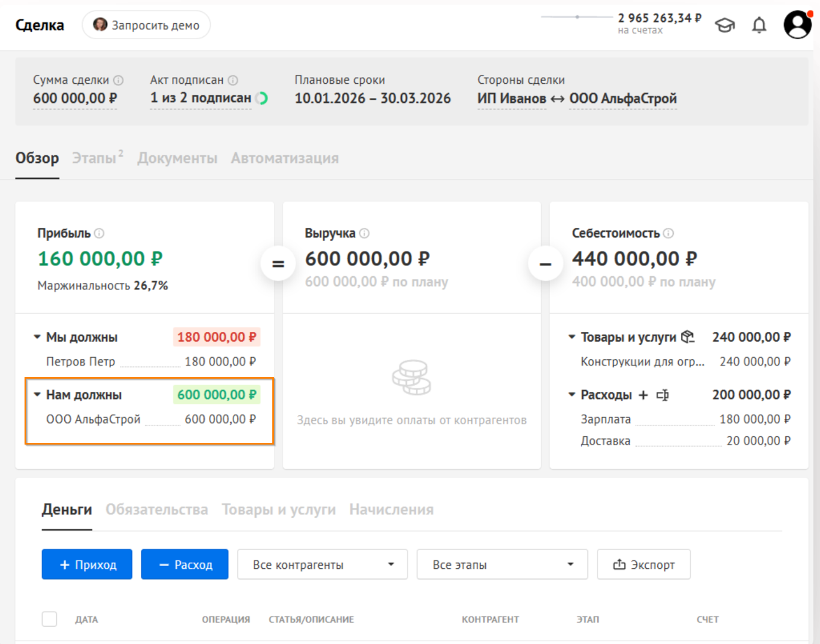Image resolution: width=820 pixels, height=644 pixels.
Task: Click the balance slider at top
Action: (x=577, y=17)
